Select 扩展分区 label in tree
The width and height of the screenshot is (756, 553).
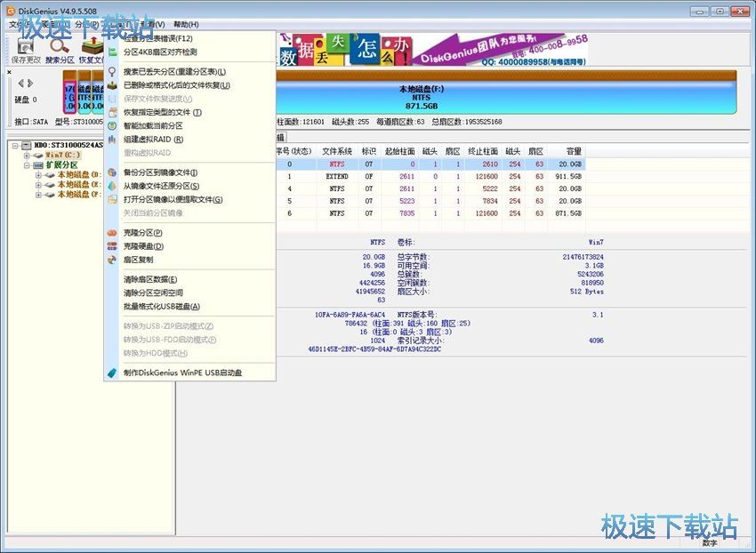[61, 165]
